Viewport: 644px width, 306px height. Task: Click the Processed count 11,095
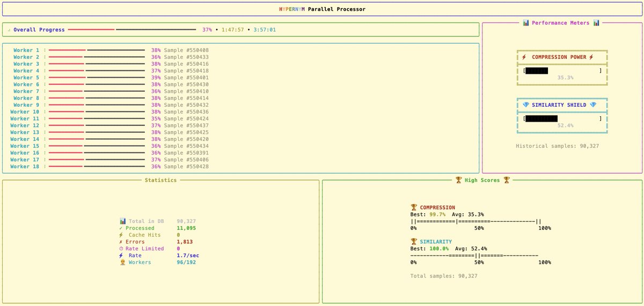click(x=186, y=228)
